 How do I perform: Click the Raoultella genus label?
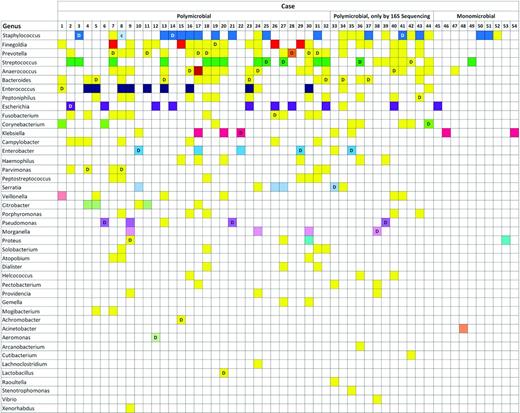(14, 382)
